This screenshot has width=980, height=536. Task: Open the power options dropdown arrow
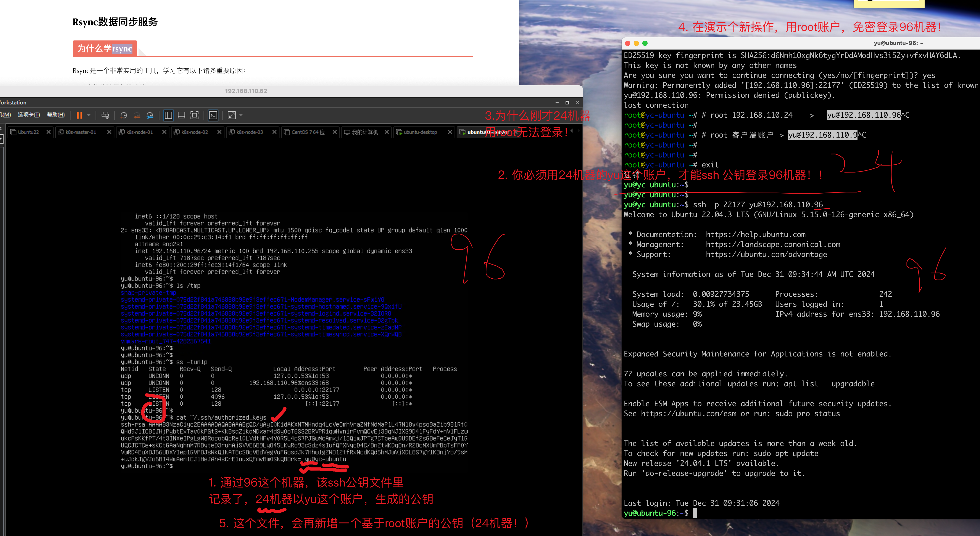(x=89, y=115)
